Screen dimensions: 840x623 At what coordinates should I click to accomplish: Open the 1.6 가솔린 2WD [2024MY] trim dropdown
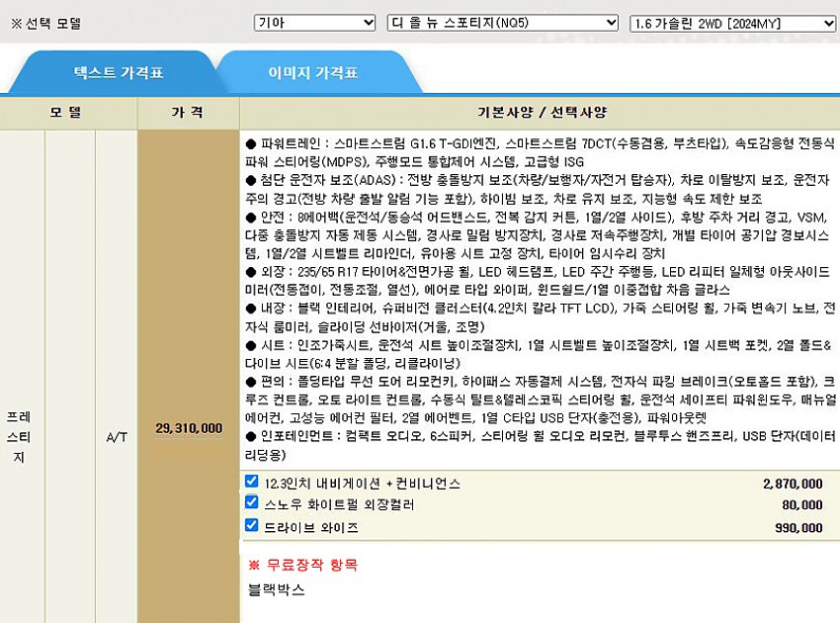[x=731, y=23]
